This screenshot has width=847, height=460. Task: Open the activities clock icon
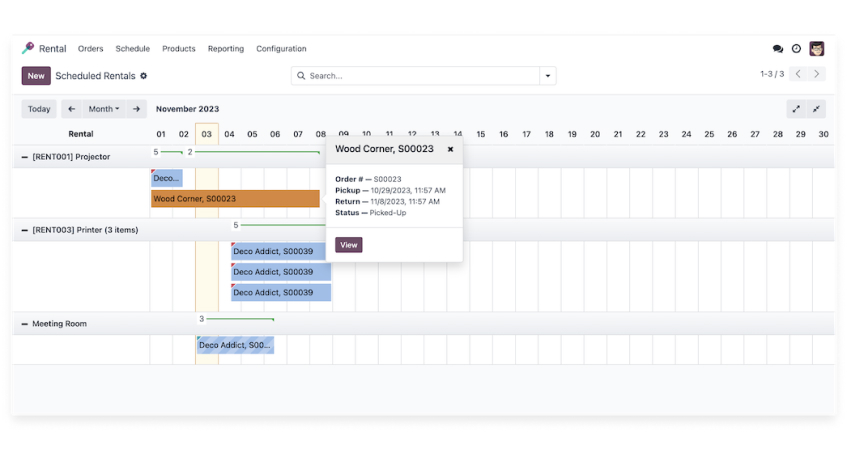[x=796, y=49]
